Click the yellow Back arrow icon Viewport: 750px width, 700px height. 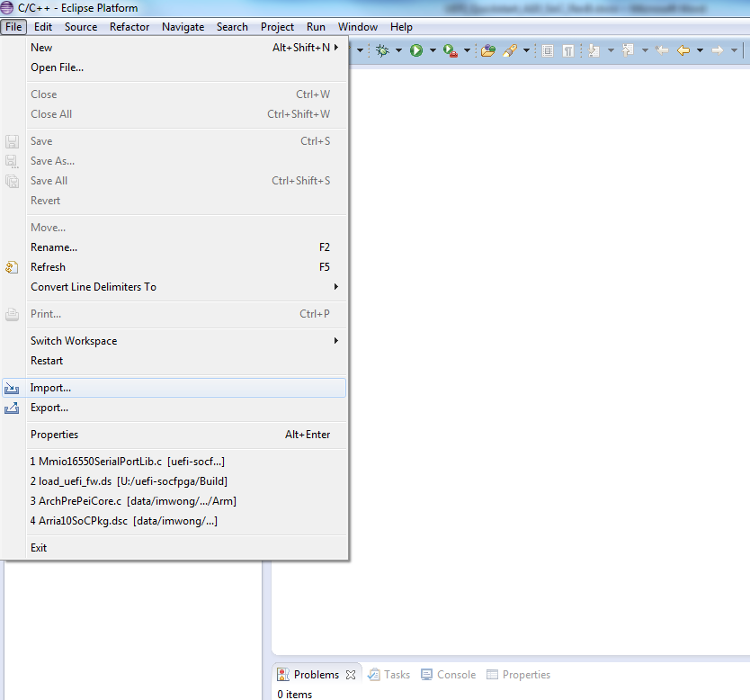[683, 50]
